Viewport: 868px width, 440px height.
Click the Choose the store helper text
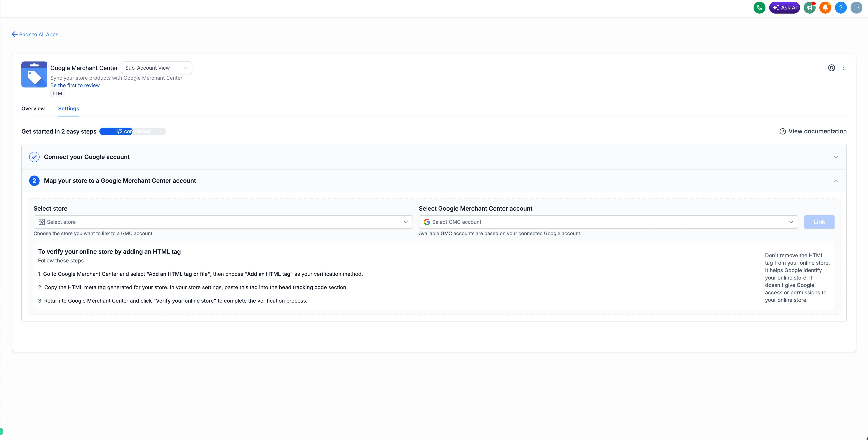(x=94, y=233)
